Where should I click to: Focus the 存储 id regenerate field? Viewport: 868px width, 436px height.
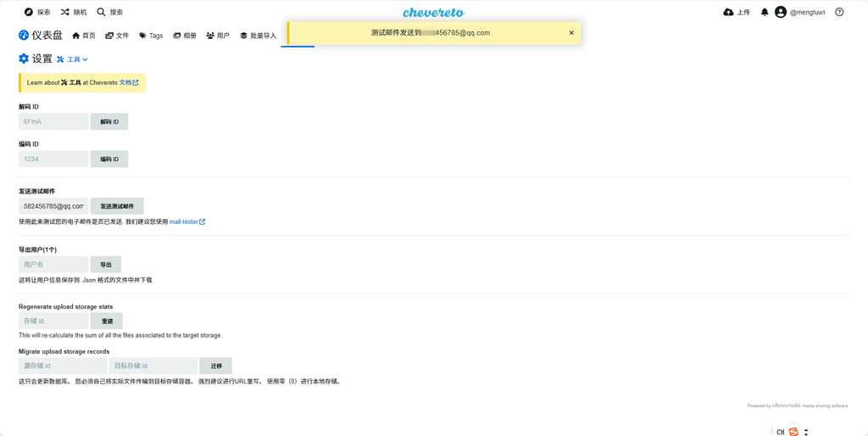pyautogui.click(x=53, y=321)
